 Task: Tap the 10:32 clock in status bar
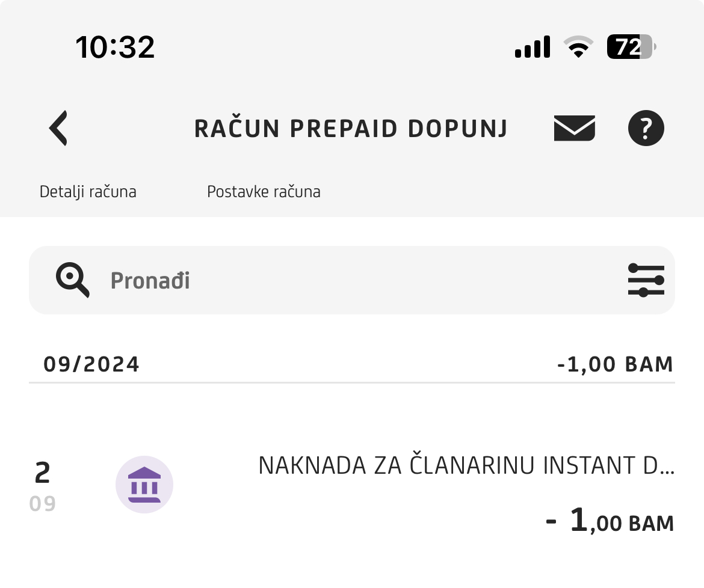(x=115, y=47)
